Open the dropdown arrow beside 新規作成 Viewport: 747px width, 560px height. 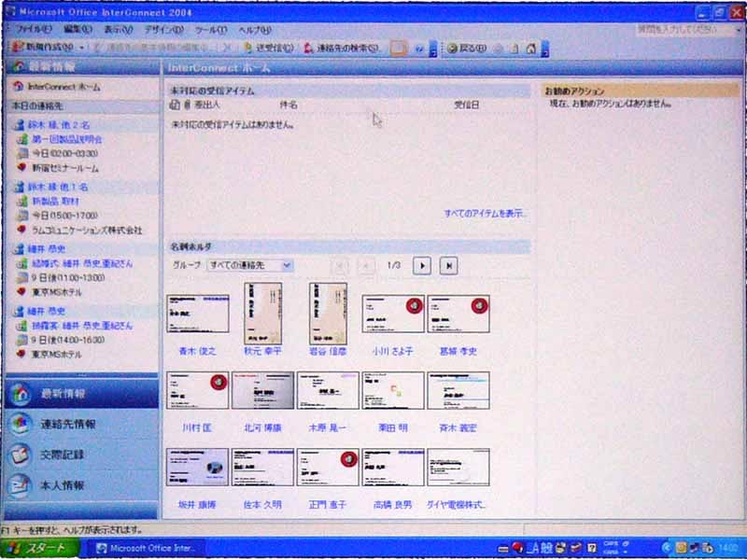coord(81,48)
